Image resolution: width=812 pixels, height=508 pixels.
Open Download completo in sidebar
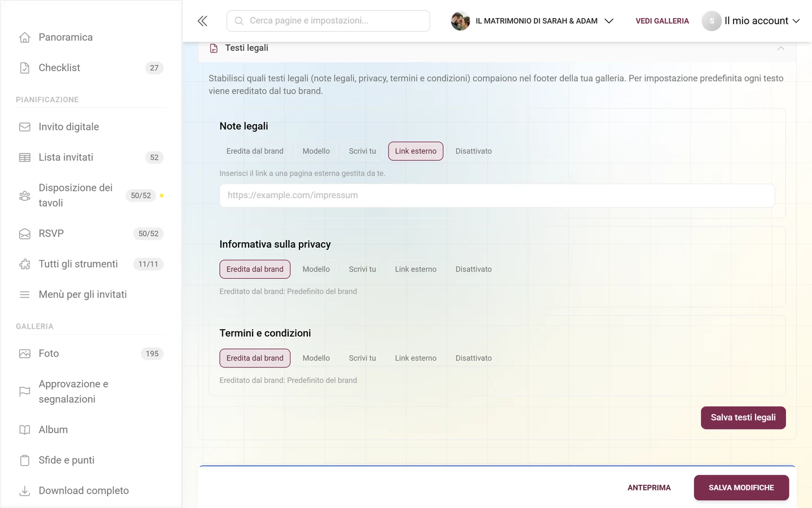point(91,491)
